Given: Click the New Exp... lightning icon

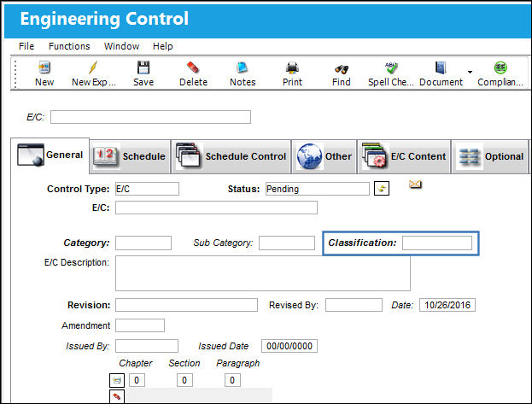Looking at the screenshot, I should 93,67.
